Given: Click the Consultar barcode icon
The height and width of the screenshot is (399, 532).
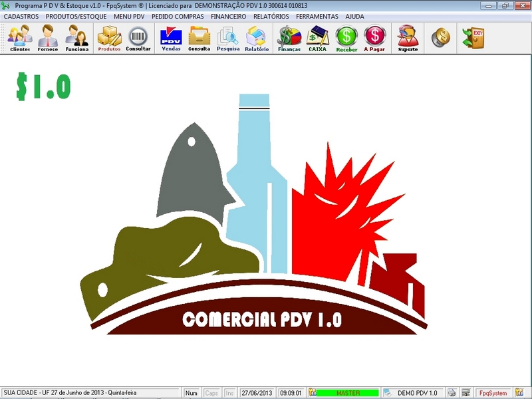Looking at the screenshot, I should point(138,38).
